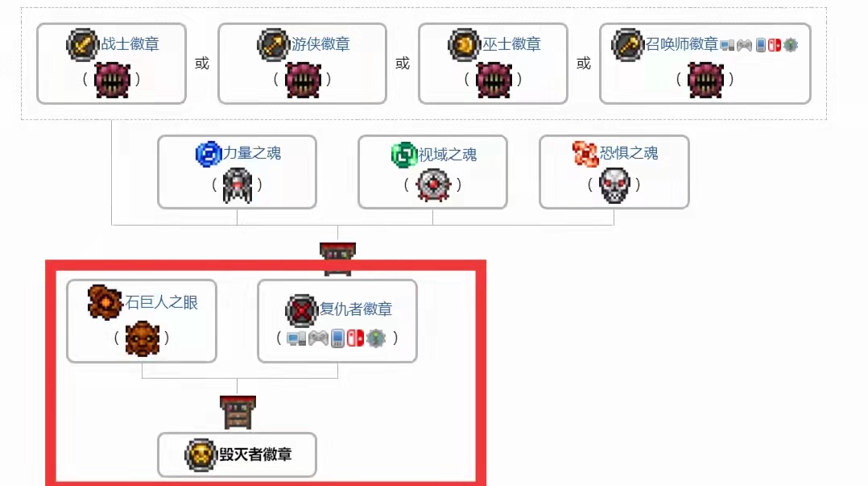Open the 战士徽章 link
868x486 pixels.
click(x=130, y=44)
